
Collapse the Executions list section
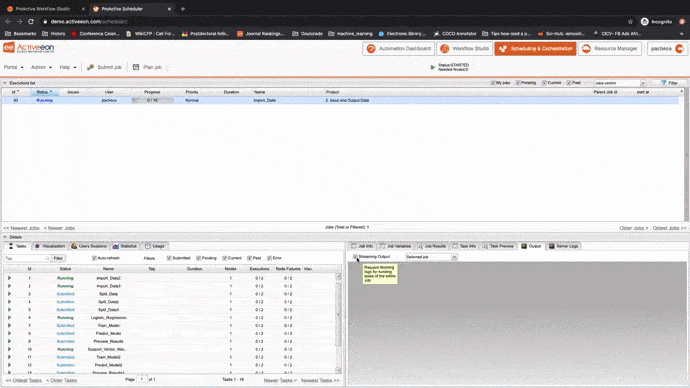pyautogui.click(x=5, y=83)
